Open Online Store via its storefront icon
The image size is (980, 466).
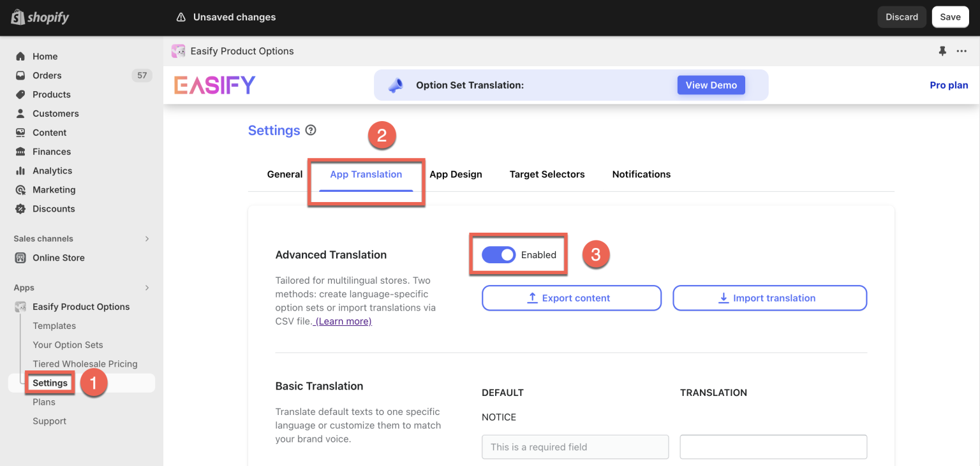21,258
